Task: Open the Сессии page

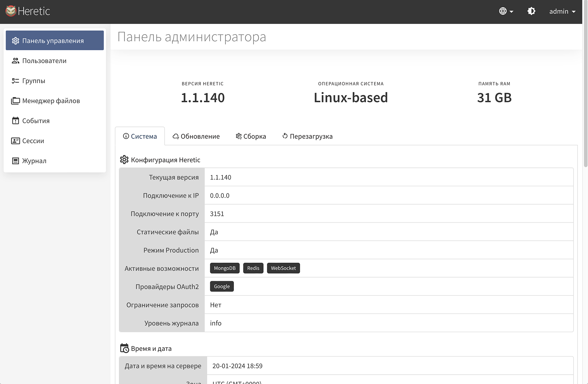Action: click(x=55, y=141)
